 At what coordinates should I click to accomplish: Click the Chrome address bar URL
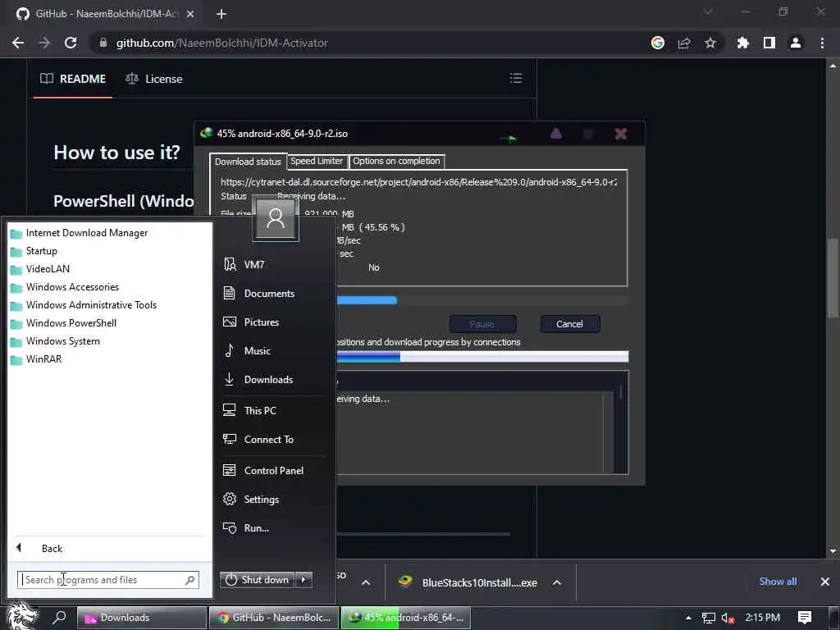pyautogui.click(x=221, y=43)
